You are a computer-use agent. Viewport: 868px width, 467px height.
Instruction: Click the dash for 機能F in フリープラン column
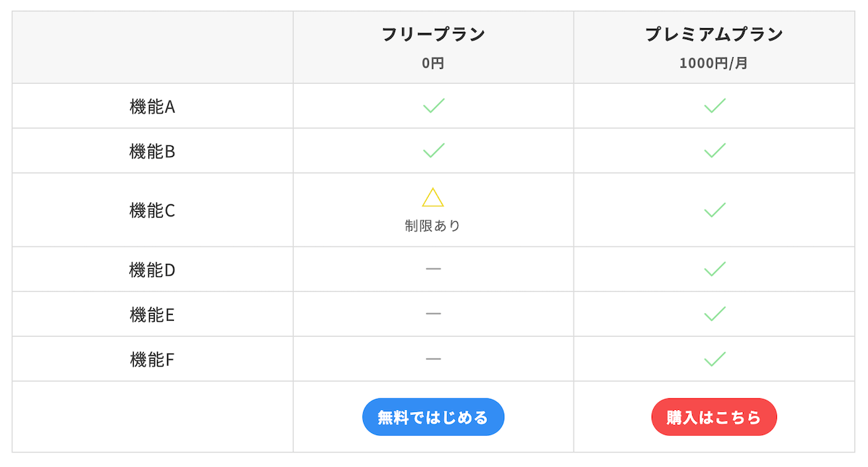[433, 359]
